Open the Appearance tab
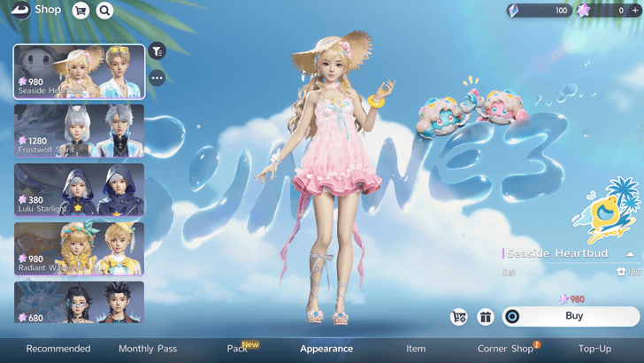The height and width of the screenshot is (363, 644). [x=326, y=349]
